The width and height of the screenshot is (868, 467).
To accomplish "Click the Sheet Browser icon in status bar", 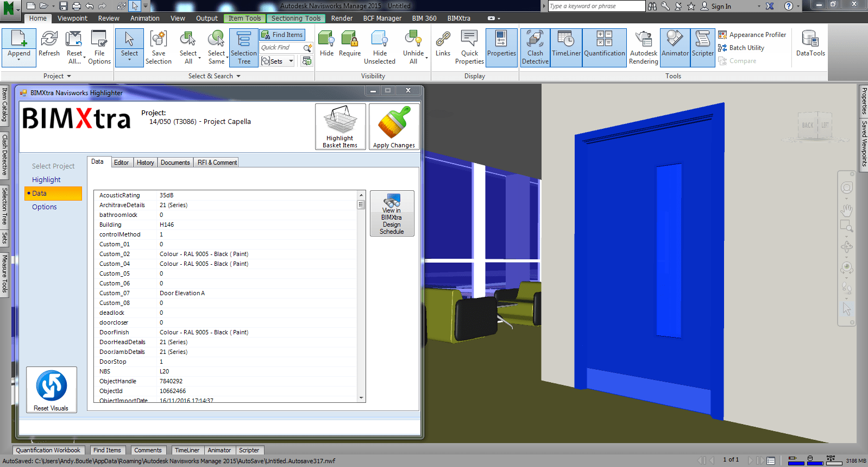I will coord(771,460).
